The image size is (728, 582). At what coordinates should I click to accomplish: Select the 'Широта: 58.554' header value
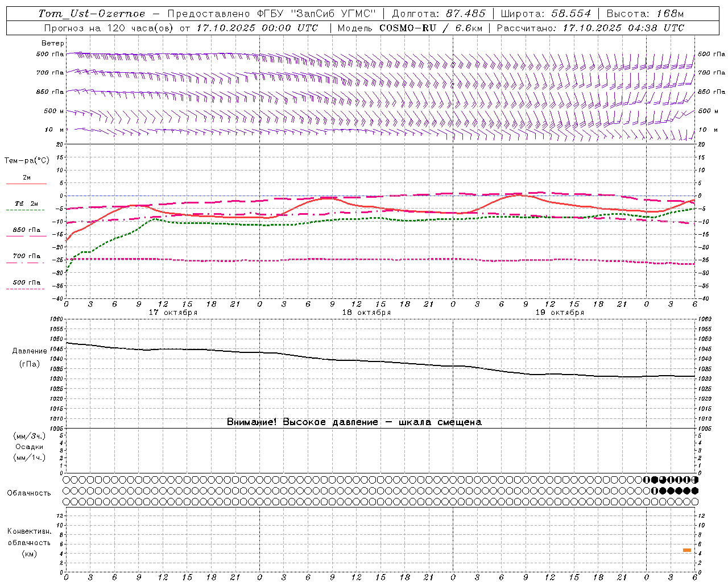[545, 14]
